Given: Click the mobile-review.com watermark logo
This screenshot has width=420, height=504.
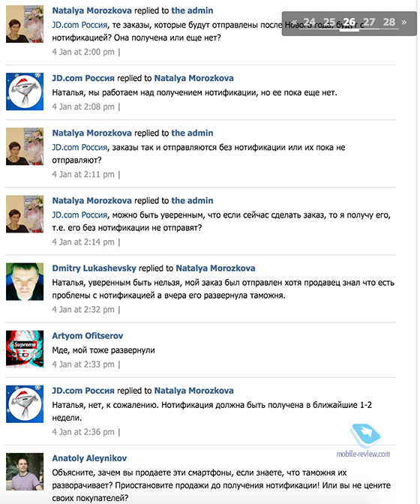Looking at the screenshot, I should [364, 441].
